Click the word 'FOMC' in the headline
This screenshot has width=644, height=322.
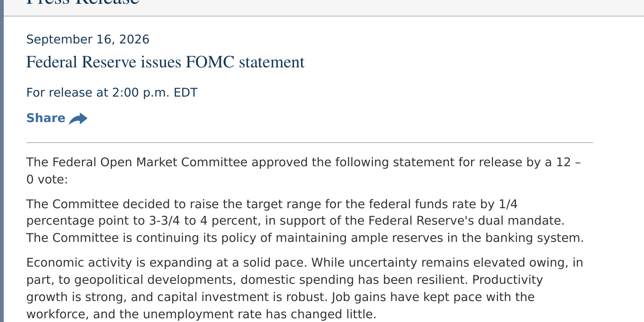pos(210,62)
